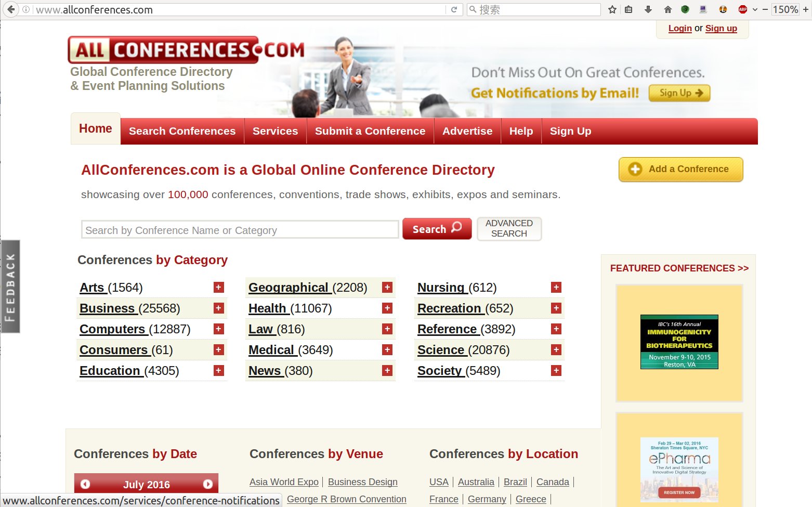
Task: Open the downloads arrow icon
Action: click(648, 9)
